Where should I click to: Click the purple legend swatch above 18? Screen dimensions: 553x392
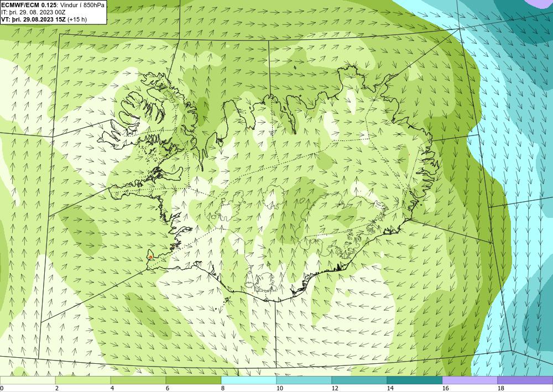pyautogui.click(x=525, y=380)
